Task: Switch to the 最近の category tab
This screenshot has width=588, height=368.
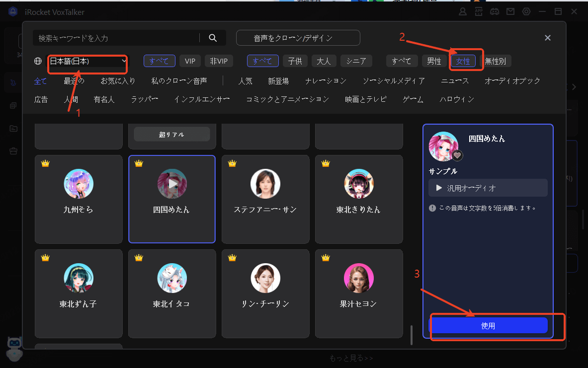Action: (74, 81)
